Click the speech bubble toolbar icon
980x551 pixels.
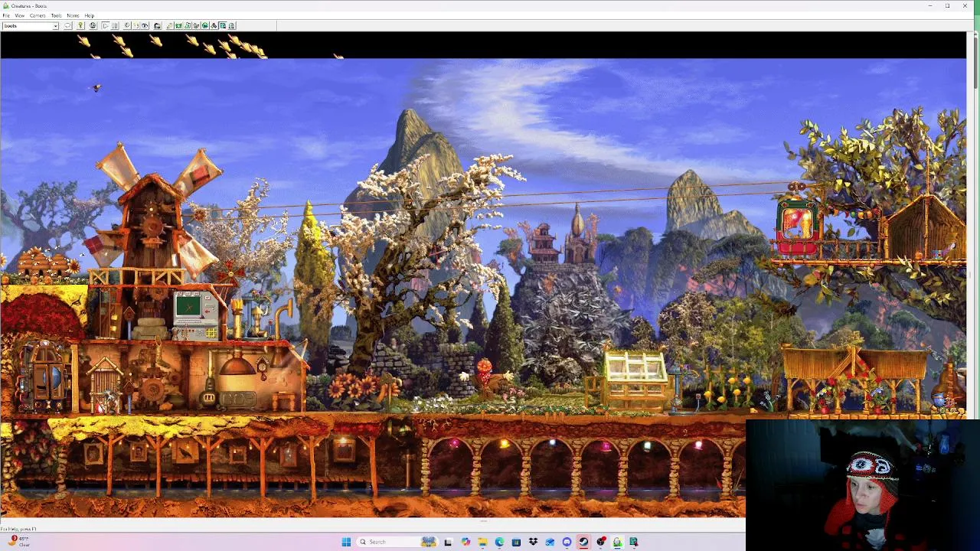tap(67, 26)
